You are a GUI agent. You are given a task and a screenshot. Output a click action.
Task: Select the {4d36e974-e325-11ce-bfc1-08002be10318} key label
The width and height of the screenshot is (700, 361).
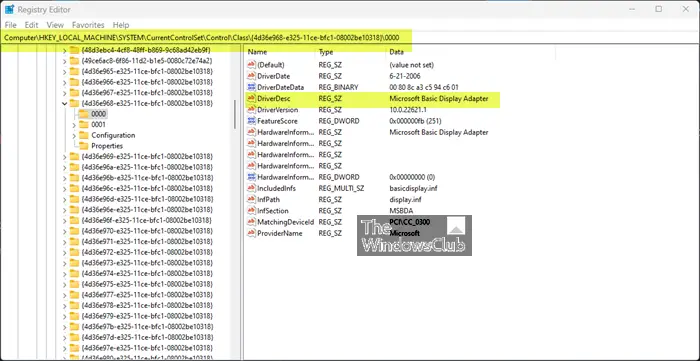(x=147, y=274)
